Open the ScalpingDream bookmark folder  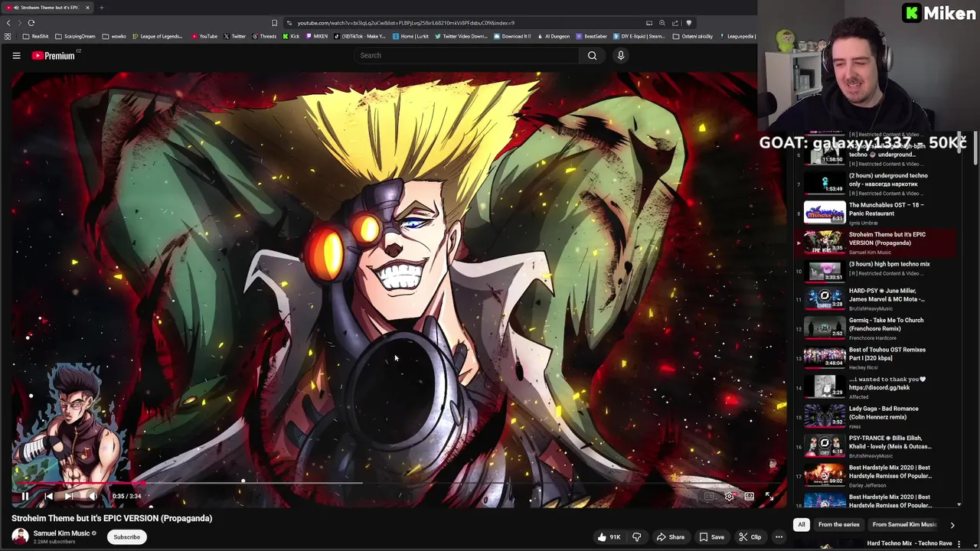point(75,36)
